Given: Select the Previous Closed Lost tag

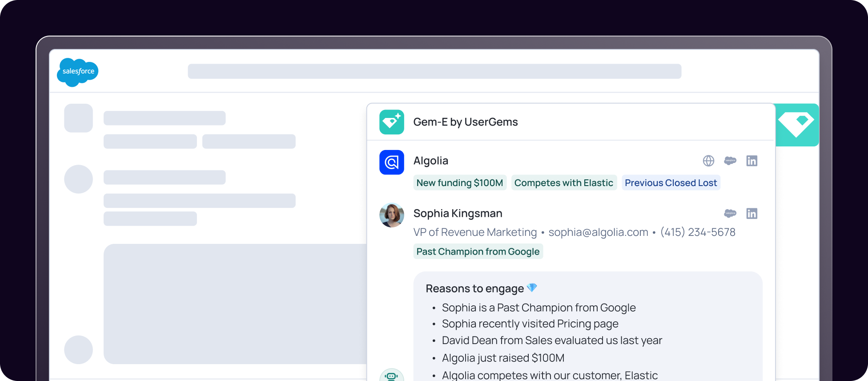Looking at the screenshot, I should 671,182.
